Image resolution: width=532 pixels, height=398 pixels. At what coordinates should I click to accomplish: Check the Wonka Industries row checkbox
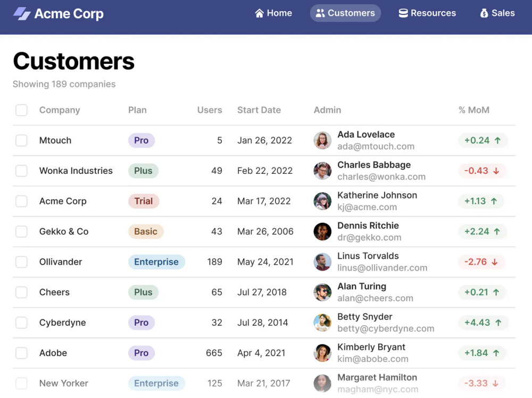click(21, 171)
